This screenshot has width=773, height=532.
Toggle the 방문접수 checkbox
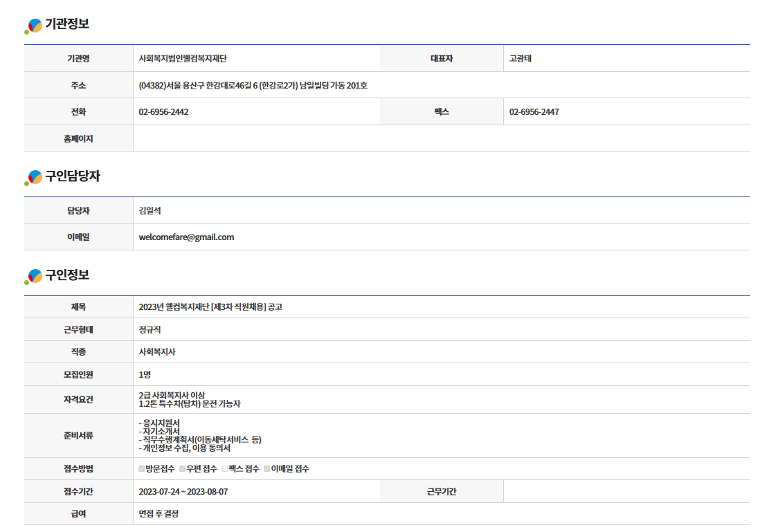(142, 469)
